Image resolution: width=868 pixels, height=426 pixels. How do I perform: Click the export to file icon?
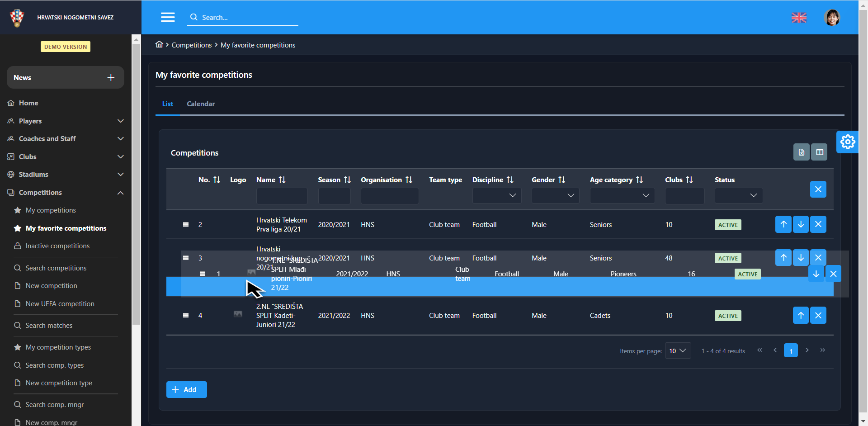pos(801,152)
